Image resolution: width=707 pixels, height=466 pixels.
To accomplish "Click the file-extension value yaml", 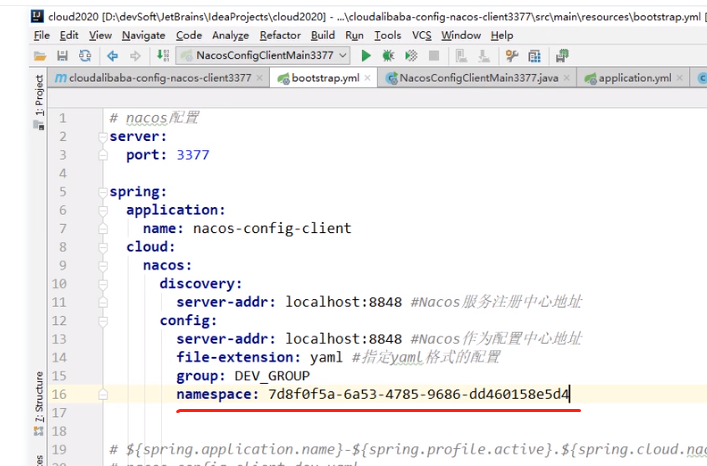I will point(326,357).
